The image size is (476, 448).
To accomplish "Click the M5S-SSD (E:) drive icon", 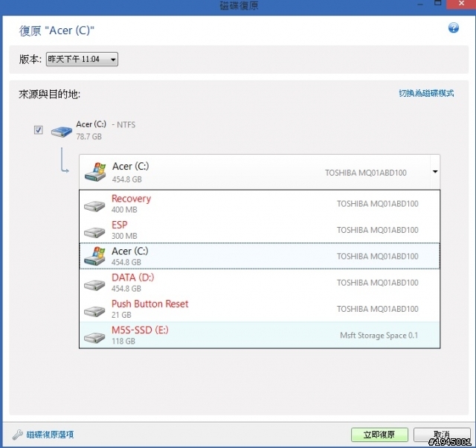I will point(94,337).
